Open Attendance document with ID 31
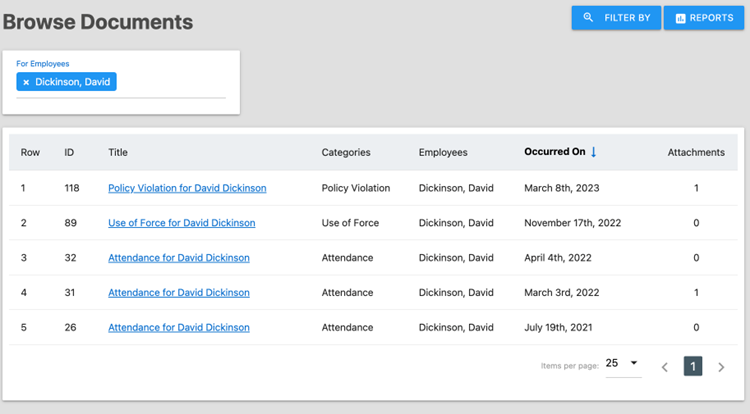Image resolution: width=750 pixels, height=414 pixels. (178, 293)
